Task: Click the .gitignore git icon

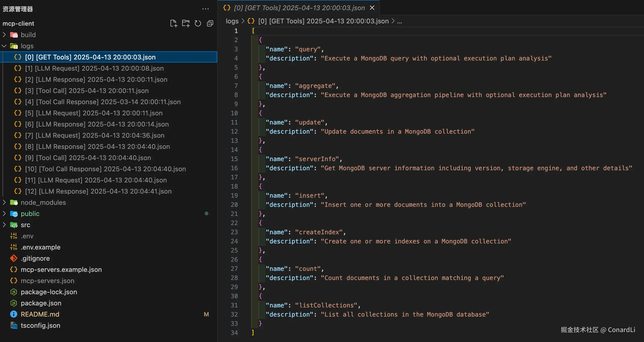Action: [14, 258]
